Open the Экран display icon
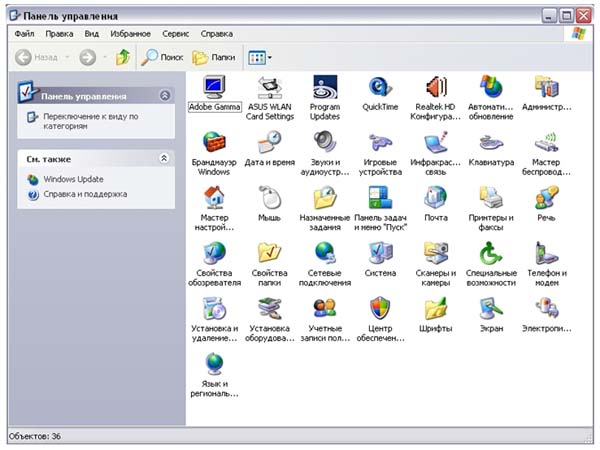The height and width of the screenshot is (450, 600). click(490, 308)
